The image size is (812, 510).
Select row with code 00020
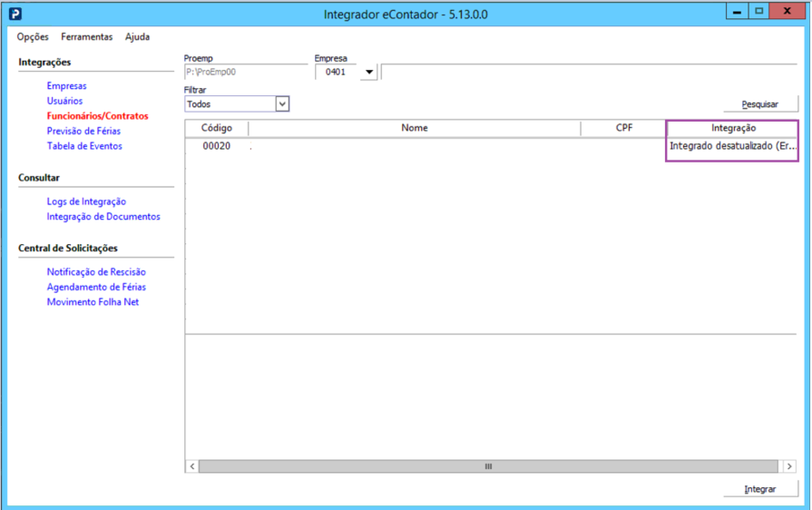point(491,146)
